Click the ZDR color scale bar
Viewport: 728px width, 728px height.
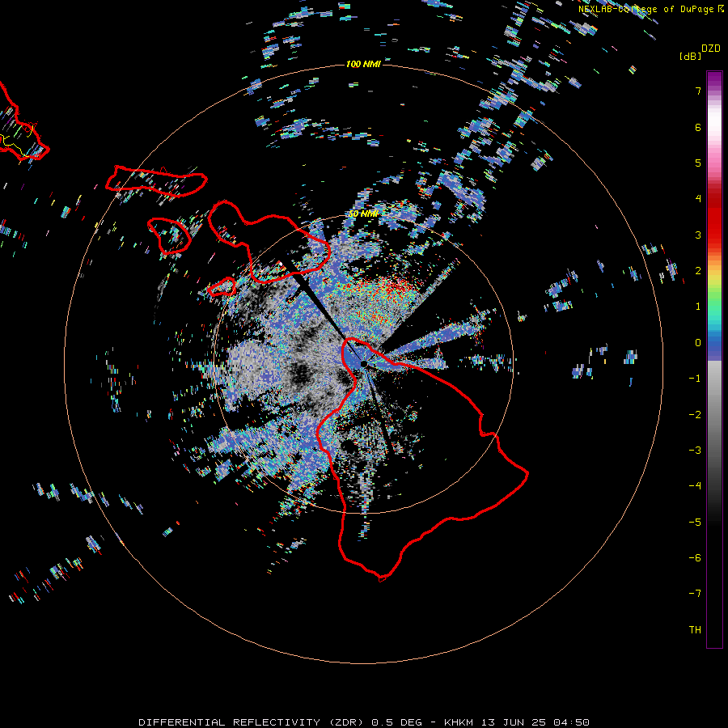point(714,360)
